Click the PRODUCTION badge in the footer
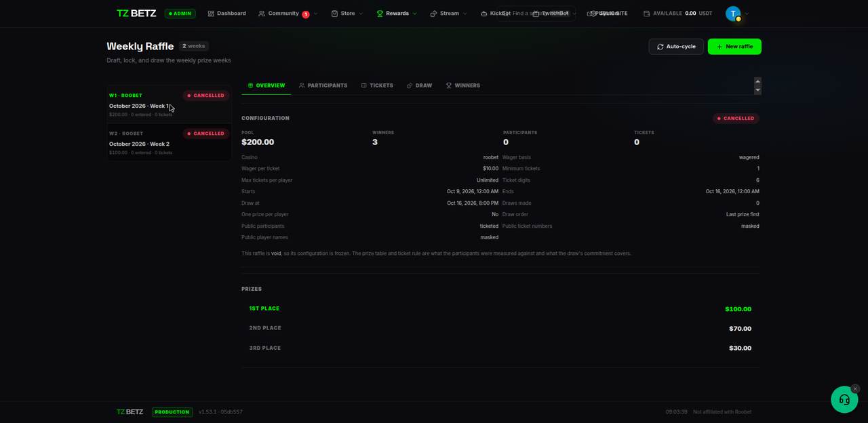This screenshot has height=423, width=868. click(x=172, y=412)
